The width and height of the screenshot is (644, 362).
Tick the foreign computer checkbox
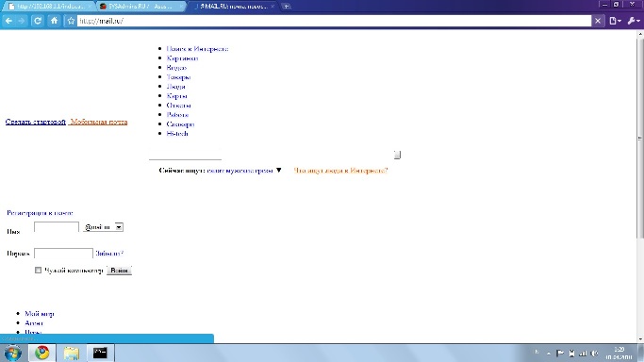(x=39, y=270)
